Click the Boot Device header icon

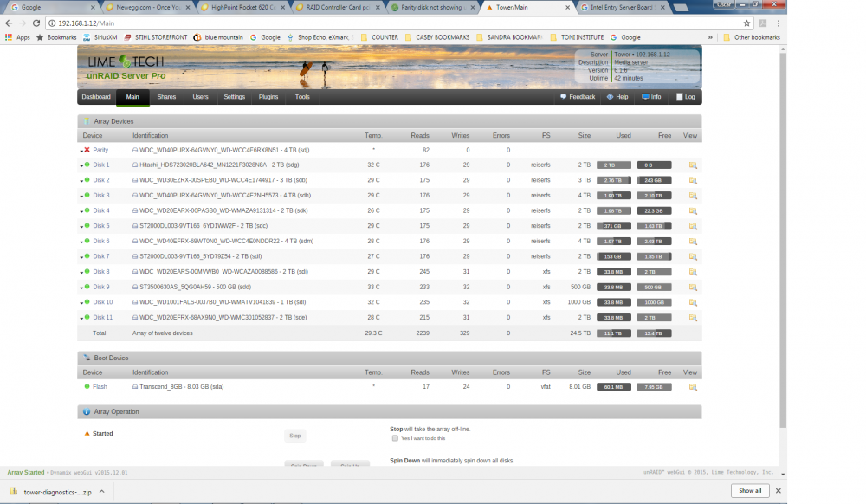(x=86, y=358)
